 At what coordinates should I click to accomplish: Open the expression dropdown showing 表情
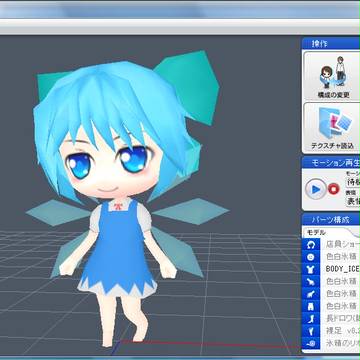(x=353, y=201)
